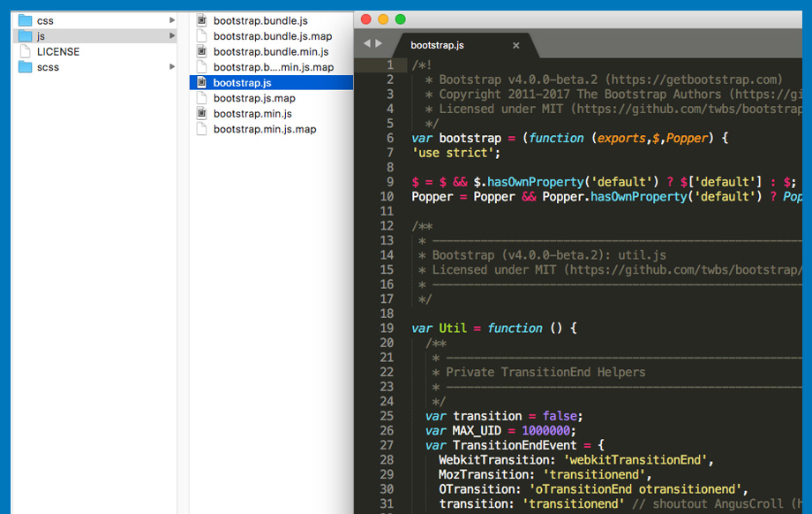The height and width of the screenshot is (514, 812).
Task: Close the bootstrap.js tab
Action: [x=515, y=46]
